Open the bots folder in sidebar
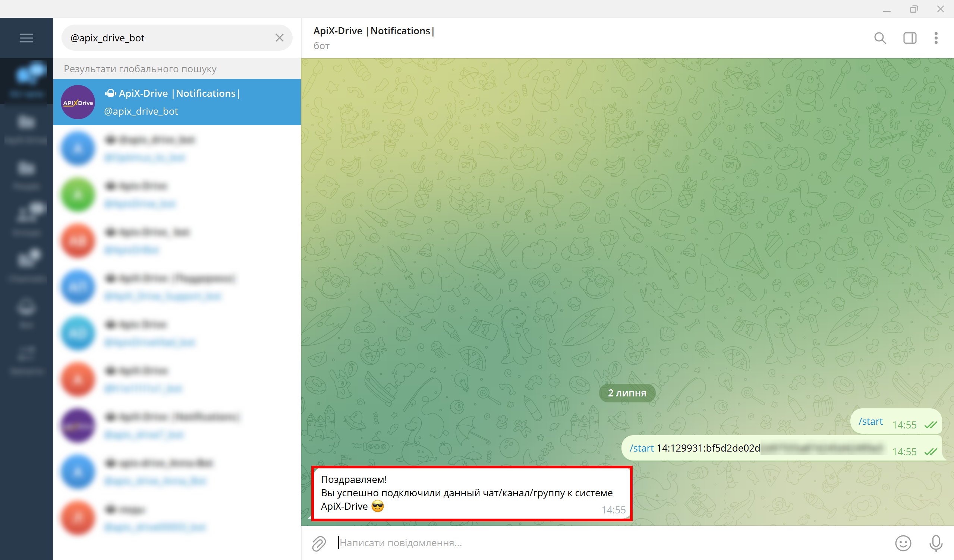954x560 pixels. tap(26, 312)
